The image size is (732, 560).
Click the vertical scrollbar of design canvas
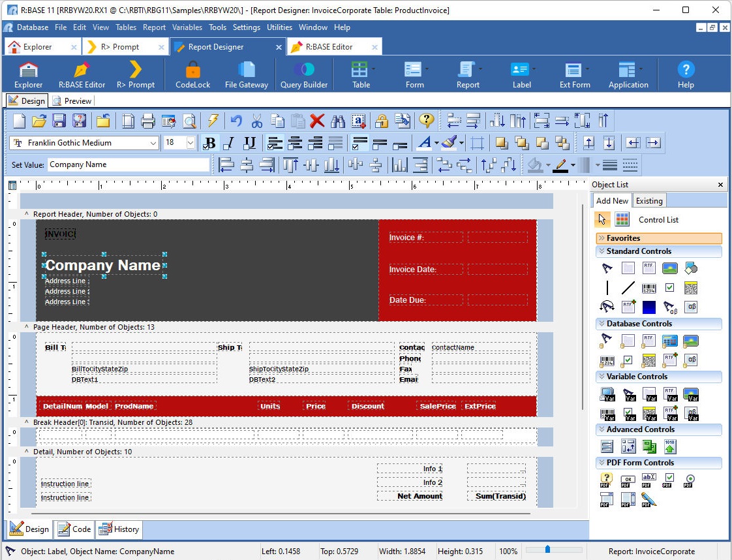coord(582,308)
